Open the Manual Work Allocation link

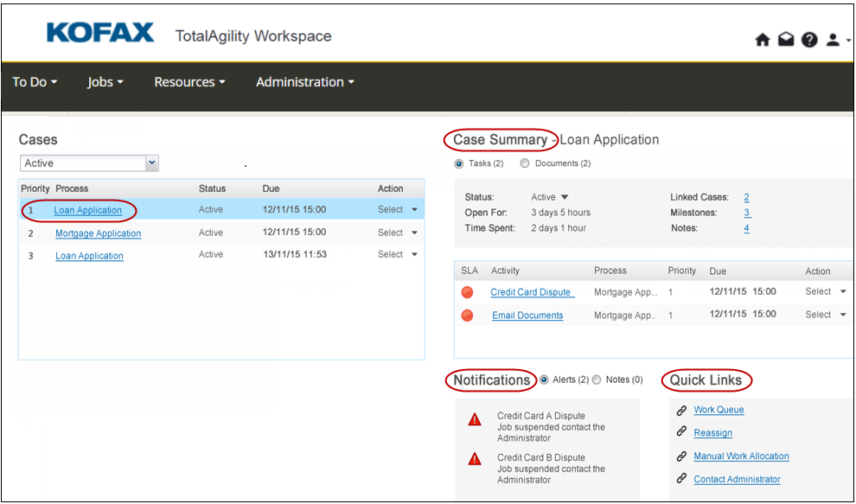[x=741, y=456]
